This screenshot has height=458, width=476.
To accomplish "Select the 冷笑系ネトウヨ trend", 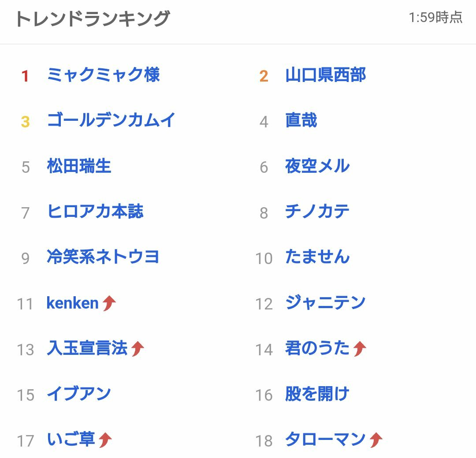I will pyautogui.click(x=103, y=257).
